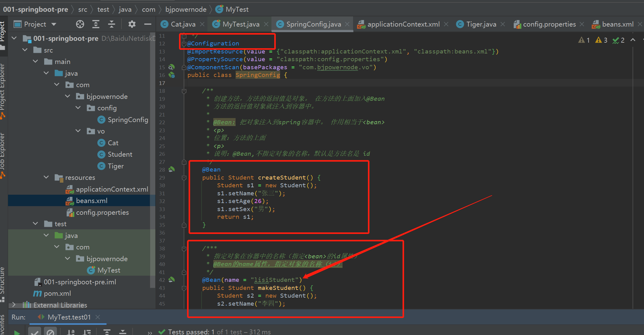This screenshot has width=644, height=335.
Task: Open the config.properties editor tab
Action: tap(549, 24)
